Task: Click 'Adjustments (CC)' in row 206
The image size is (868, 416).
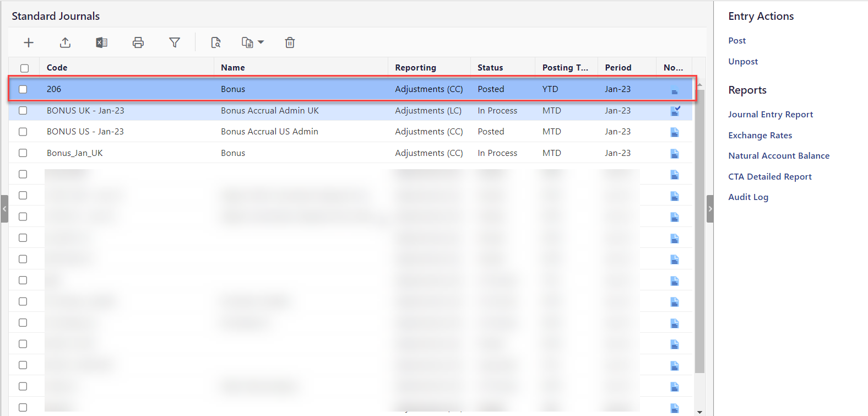Action: coord(429,89)
